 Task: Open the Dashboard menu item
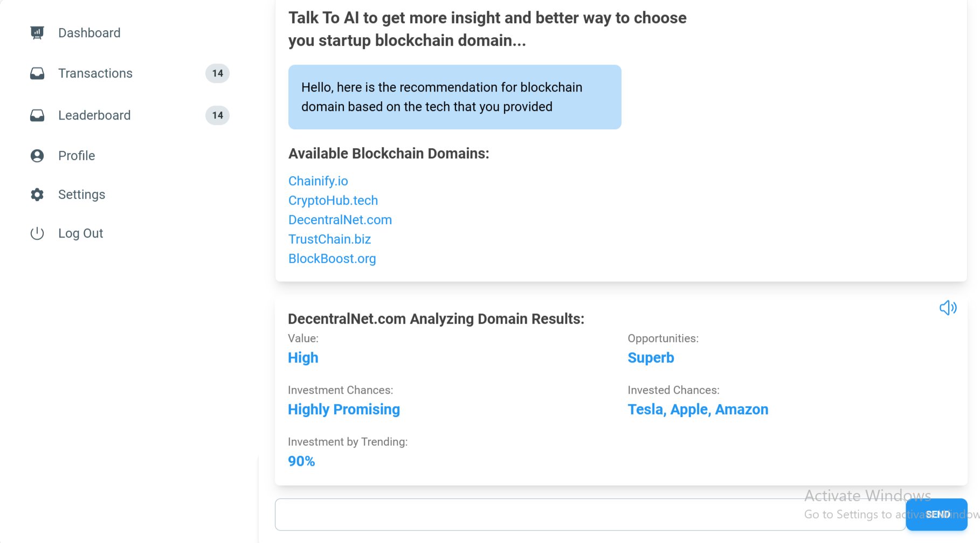pyautogui.click(x=89, y=33)
